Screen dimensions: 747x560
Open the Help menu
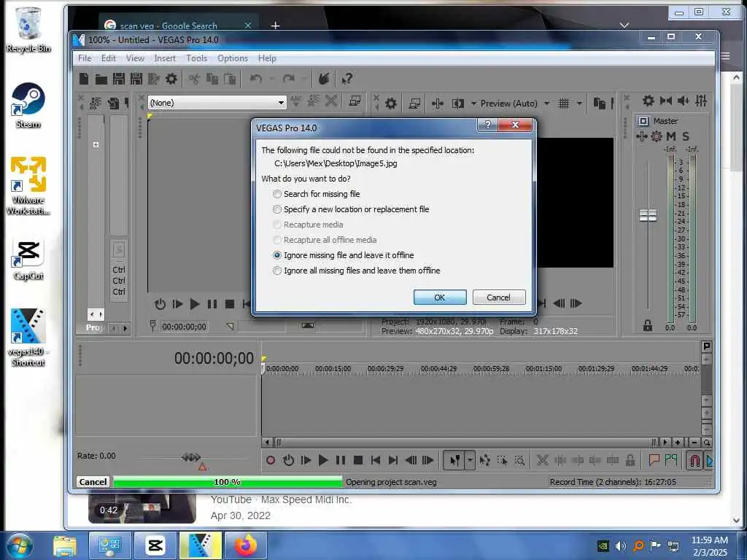click(x=267, y=58)
